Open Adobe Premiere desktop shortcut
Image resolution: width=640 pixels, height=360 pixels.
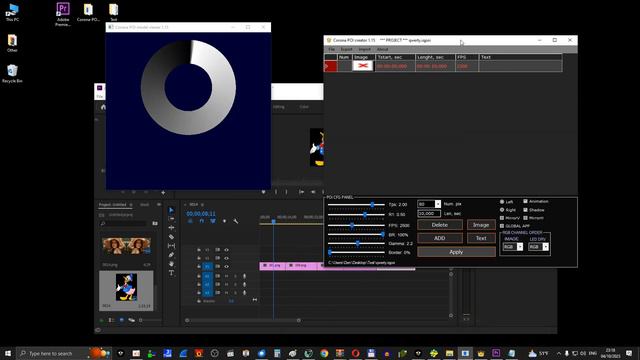(x=62, y=14)
